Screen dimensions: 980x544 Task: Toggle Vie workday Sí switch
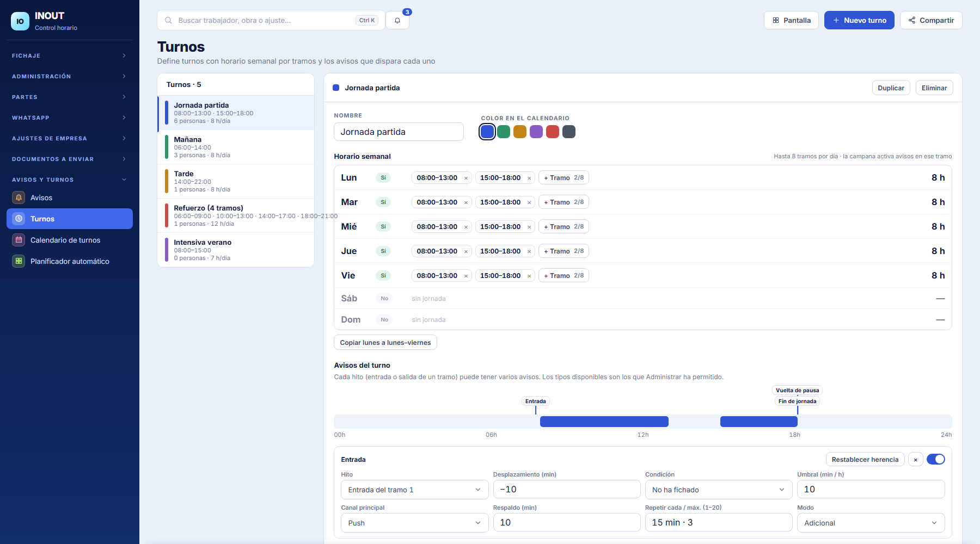[383, 276]
